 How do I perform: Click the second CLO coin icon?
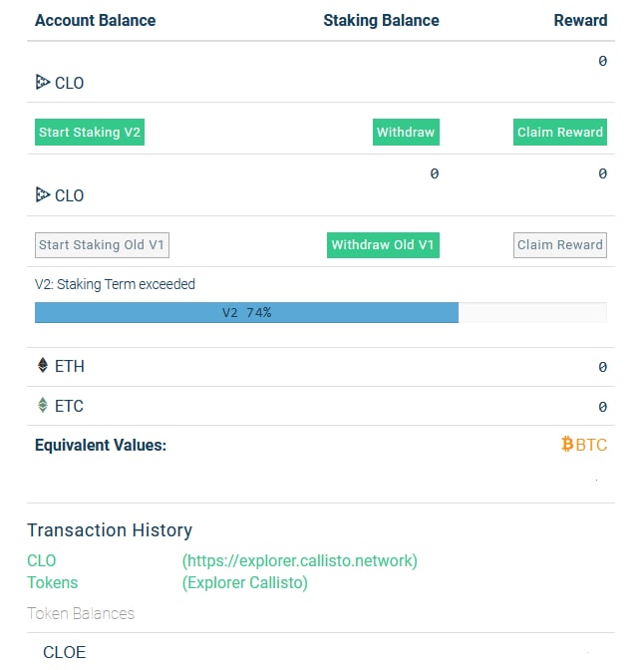pyautogui.click(x=43, y=195)
